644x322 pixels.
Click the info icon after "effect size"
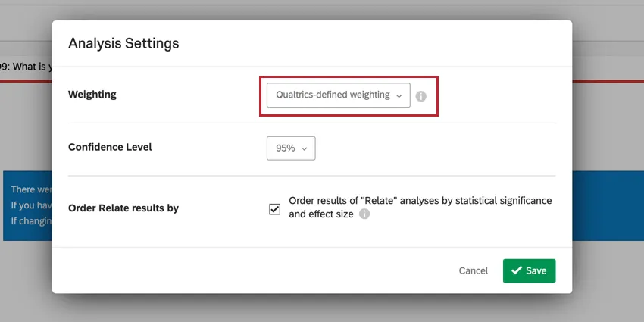(x=364, y=214)
